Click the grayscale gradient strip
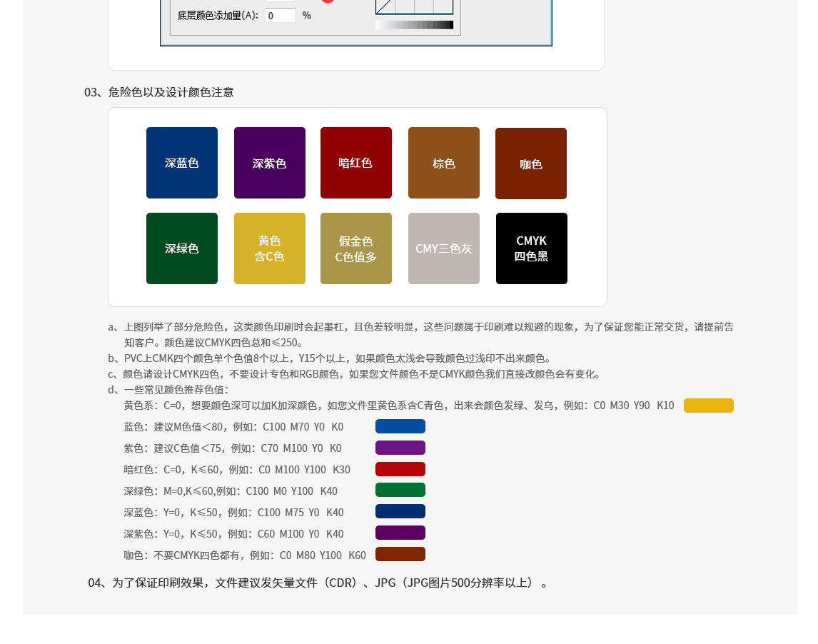This screenshot has height=644, width=818. [414, 24]
